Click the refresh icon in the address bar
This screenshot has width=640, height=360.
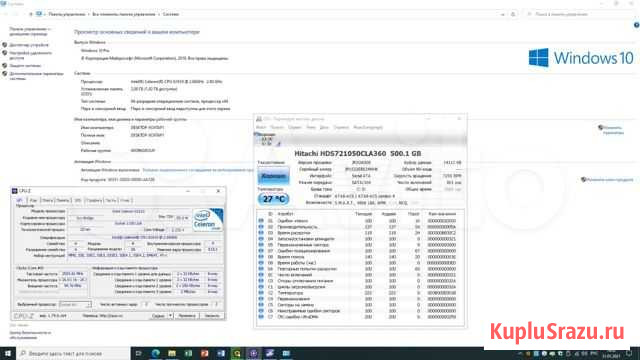[x=513, y=14]
